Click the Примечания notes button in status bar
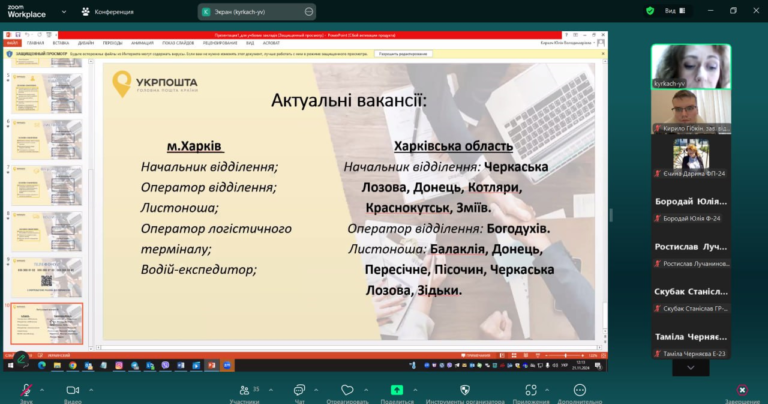 click(x=476, y=356)
